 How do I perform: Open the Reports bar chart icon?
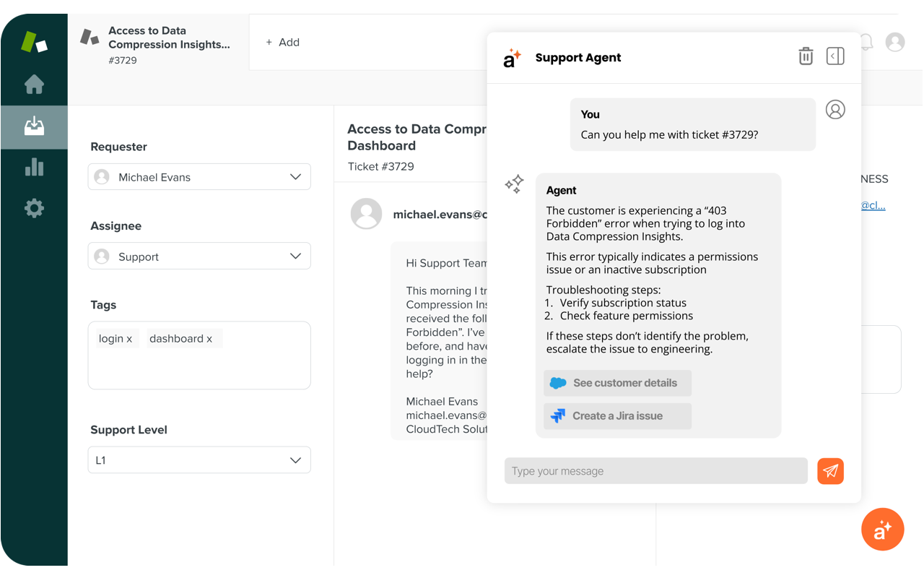[34, 167]
